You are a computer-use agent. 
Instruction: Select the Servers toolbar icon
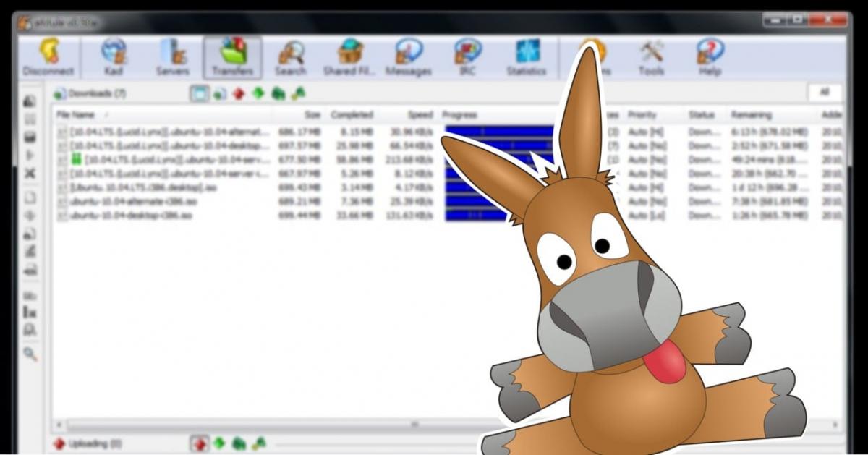(174, 54)
